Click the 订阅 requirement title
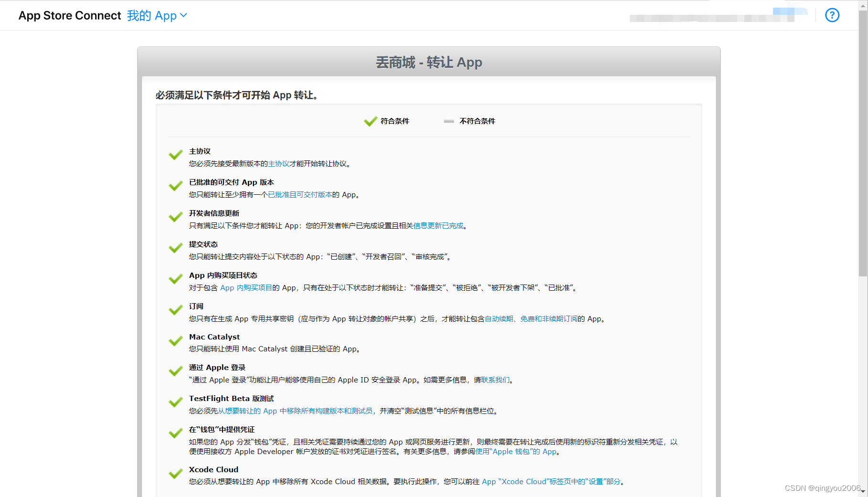Screen dimensions: 868x497 point(196,307)
